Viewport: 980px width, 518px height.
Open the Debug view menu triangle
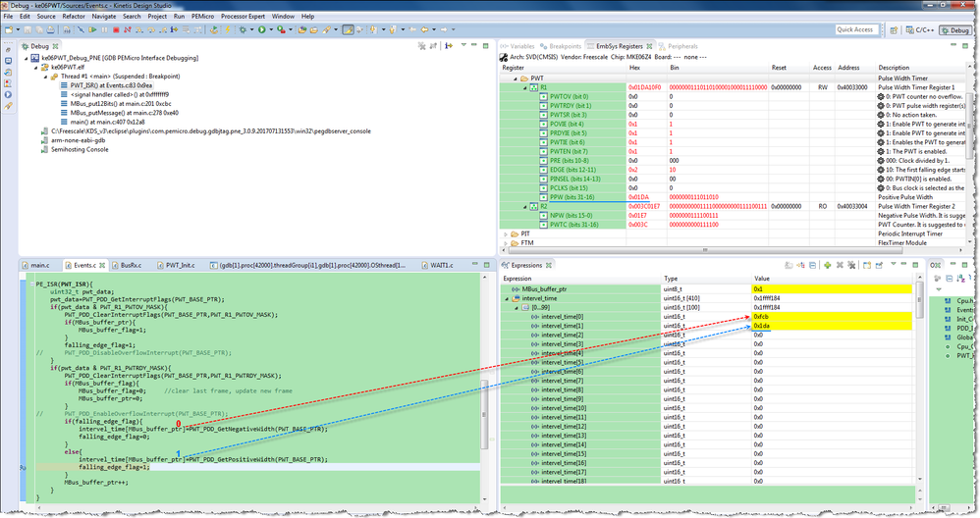click(x=463, y=45)
